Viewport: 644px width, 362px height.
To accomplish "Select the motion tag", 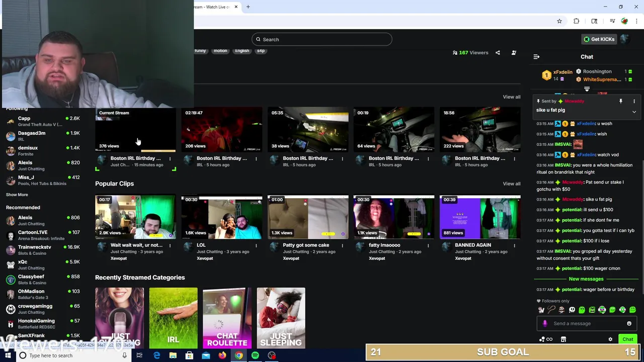I will coord(220,51).
